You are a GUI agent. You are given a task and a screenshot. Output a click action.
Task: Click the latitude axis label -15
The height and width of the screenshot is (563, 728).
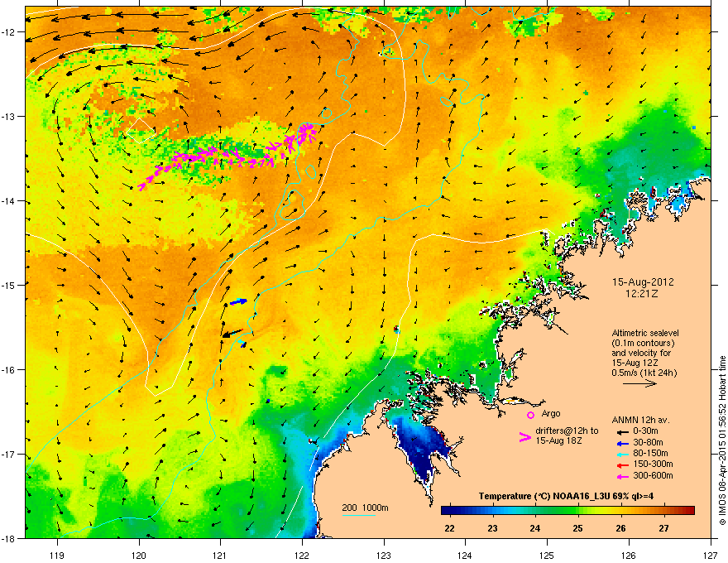click(x=9, y=285)
